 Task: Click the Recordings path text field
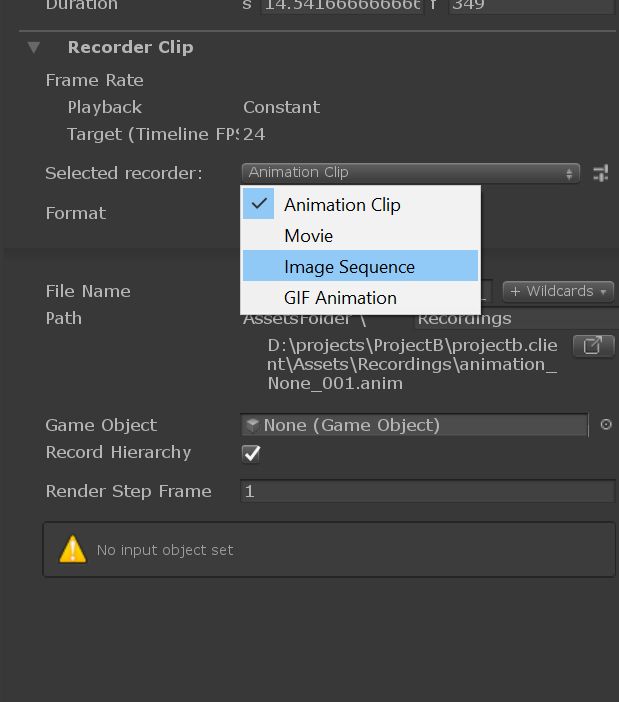click(x=515, y=319)
